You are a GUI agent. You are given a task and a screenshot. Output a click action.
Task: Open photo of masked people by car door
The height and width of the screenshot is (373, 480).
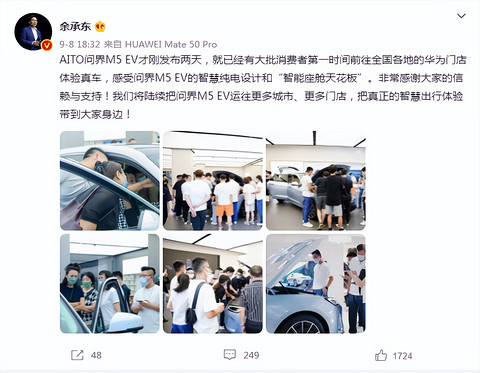click(x=110, y=284)
